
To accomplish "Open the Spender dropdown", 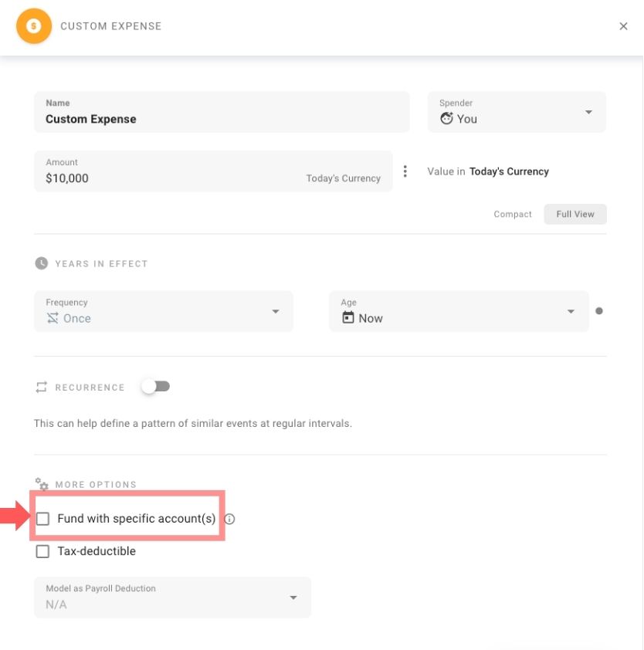I will pyautogui.click(x=588, y=111).
